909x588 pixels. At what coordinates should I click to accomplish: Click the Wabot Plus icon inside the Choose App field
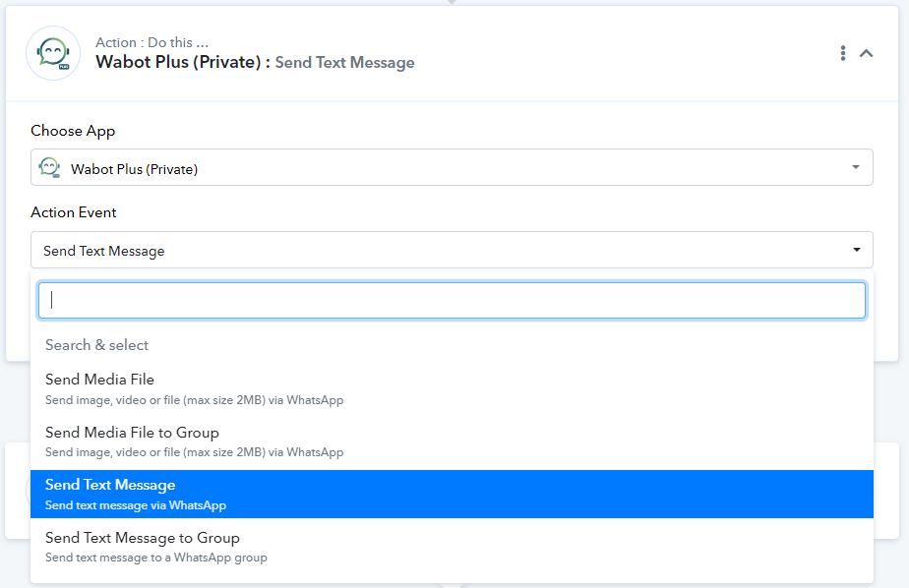(x=49, y=168)
